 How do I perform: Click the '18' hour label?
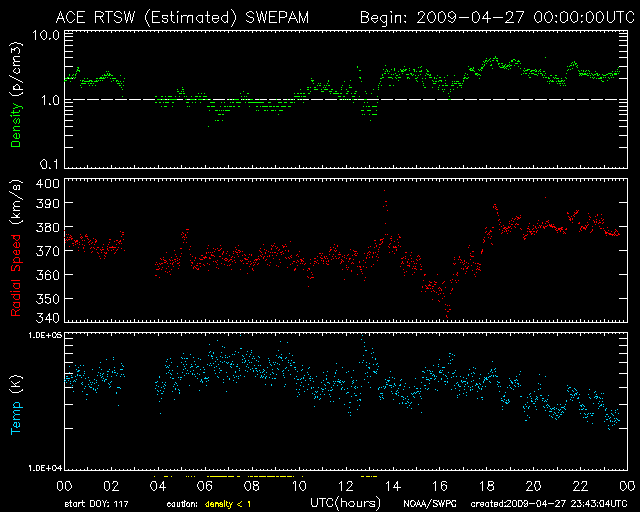pyautogui.click(x=487, y=486)
